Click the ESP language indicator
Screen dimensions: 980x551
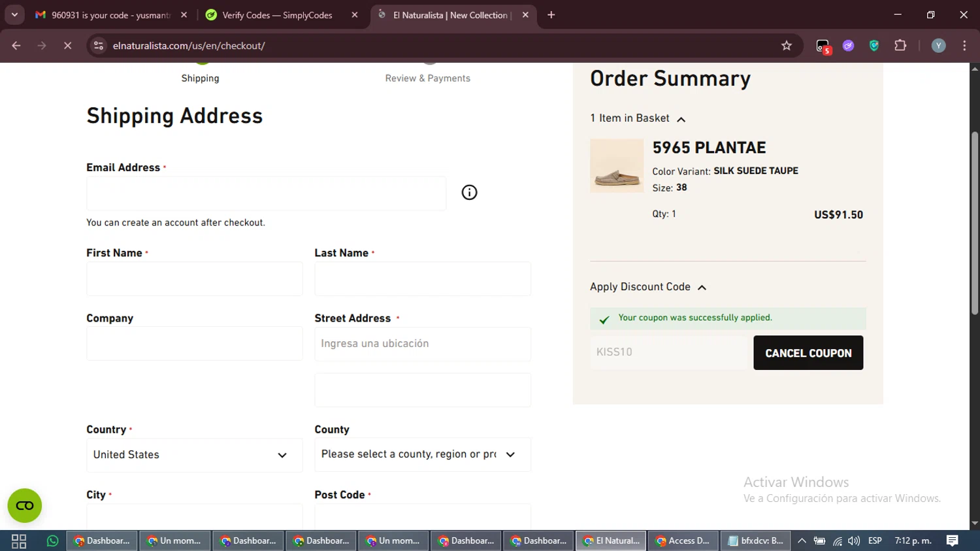875,541
